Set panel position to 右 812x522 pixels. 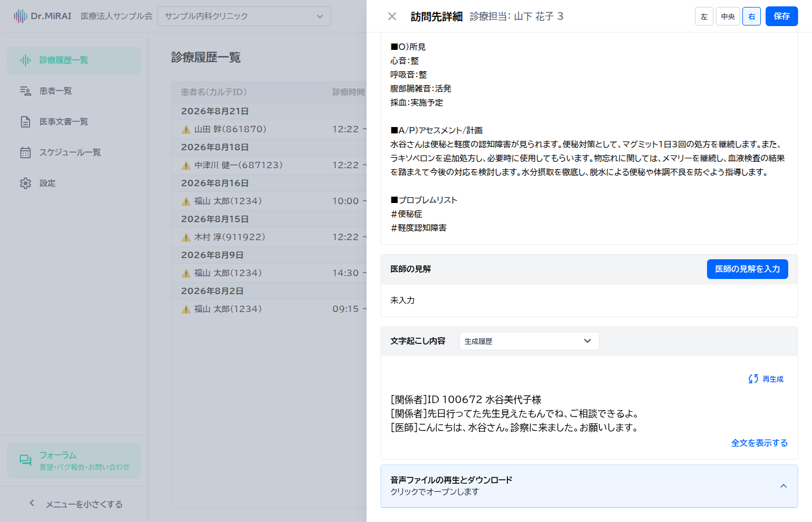(x=752, y=16)
